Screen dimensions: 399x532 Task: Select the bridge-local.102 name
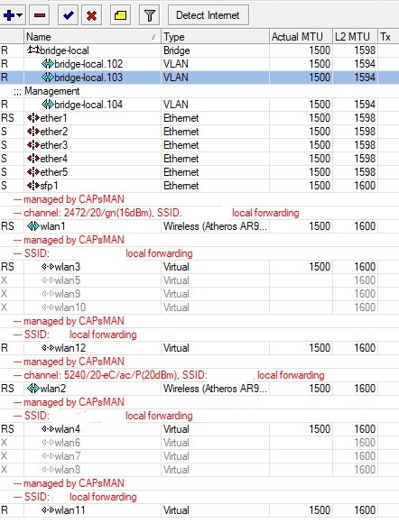pyautogui.click(x=88, y=64)
